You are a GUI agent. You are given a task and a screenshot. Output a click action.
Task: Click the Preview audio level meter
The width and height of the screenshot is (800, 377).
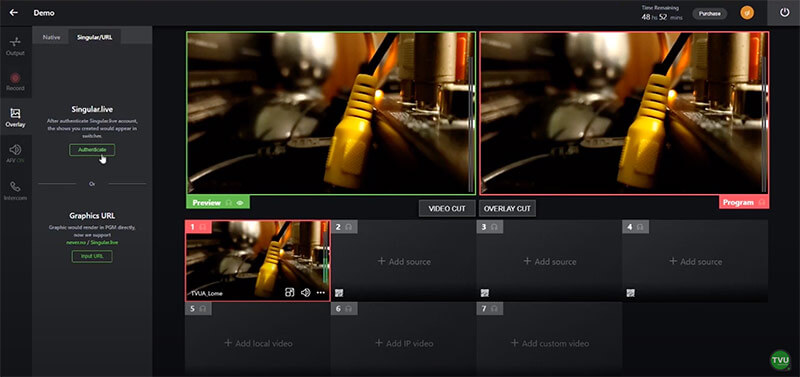click(x=470, y=124)
